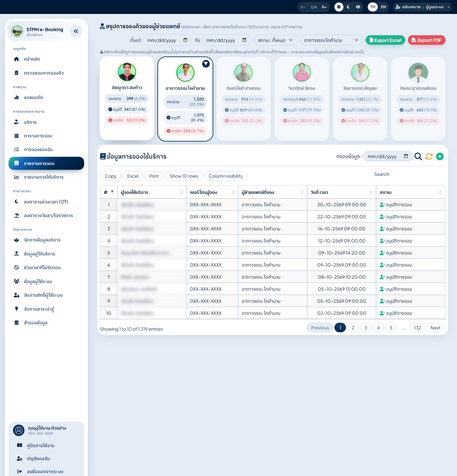457x476 pixels.
Task: Open the booking table menu item
Action: click(x=46, y=136)
